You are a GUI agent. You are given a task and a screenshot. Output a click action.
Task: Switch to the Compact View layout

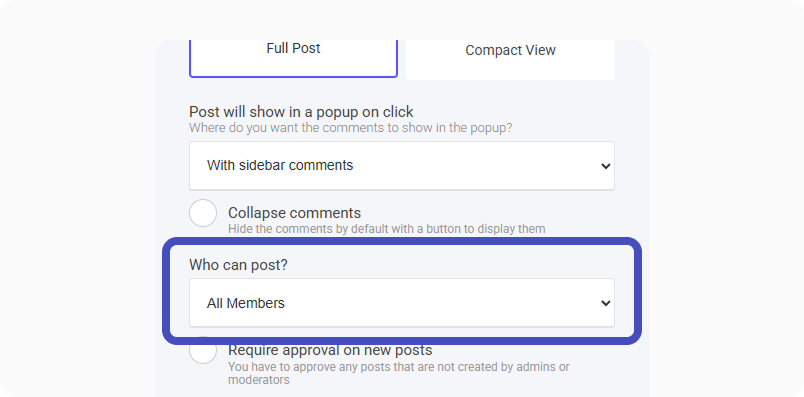pos(510,59)
